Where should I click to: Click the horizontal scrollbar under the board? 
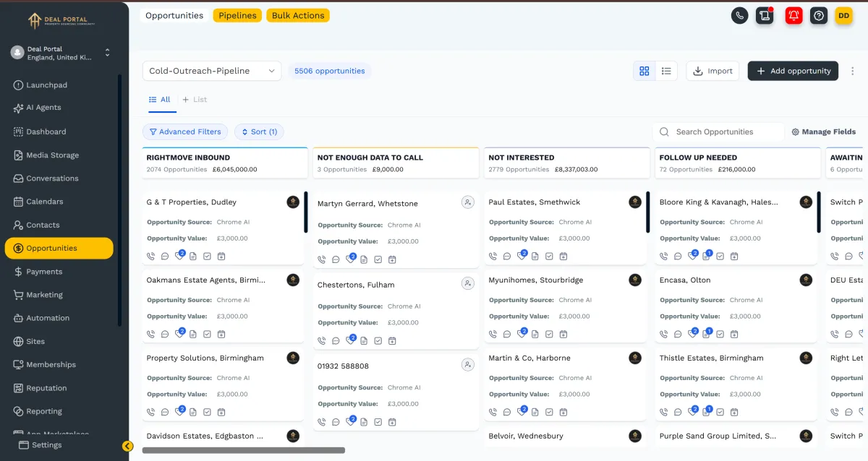244,450
